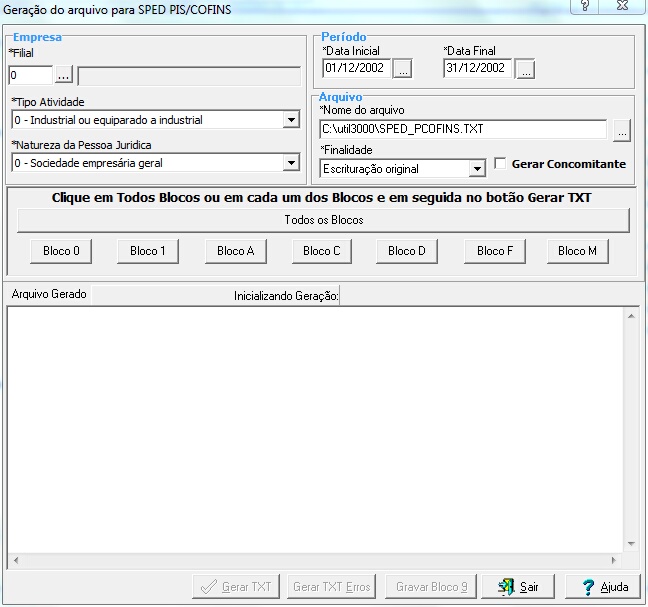Open the Data Final calendar picker button
Screen dimensions: 648x607
point(525,69)
